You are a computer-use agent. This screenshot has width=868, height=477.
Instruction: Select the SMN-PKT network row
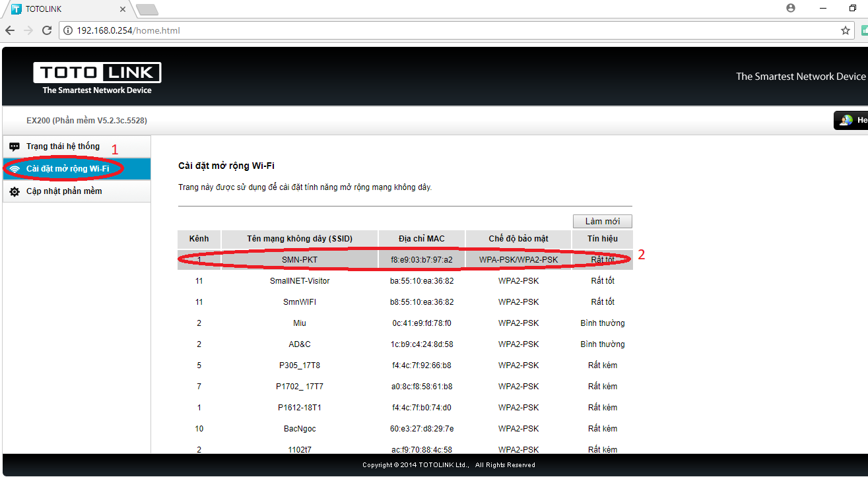[x=300, y=259]
